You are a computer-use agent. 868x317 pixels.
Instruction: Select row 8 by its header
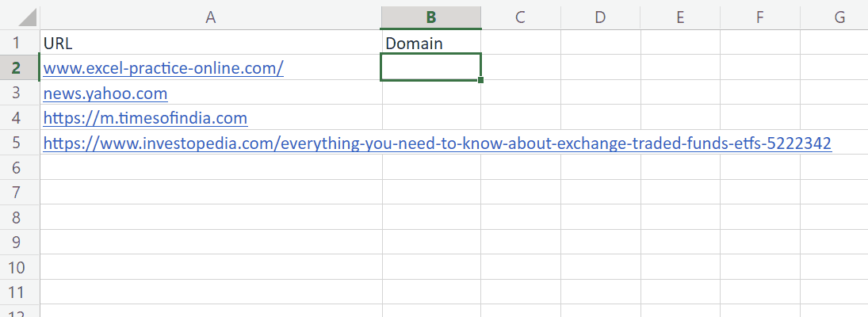click(x=19, y=217)
